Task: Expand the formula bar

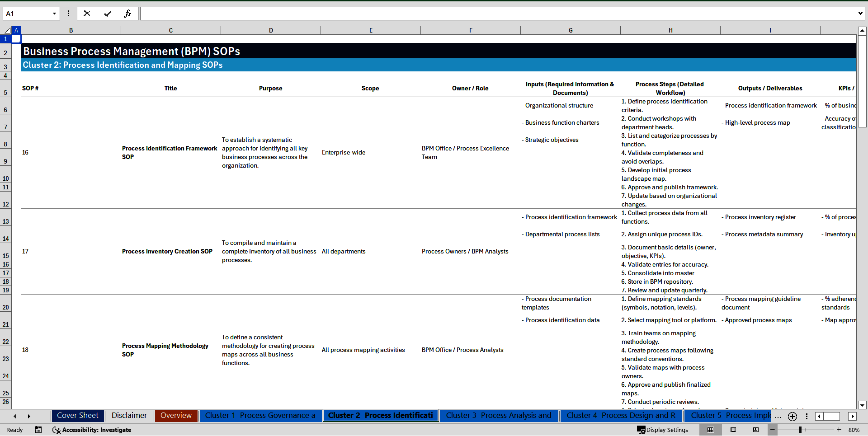Action: click(x=860, y=14)
